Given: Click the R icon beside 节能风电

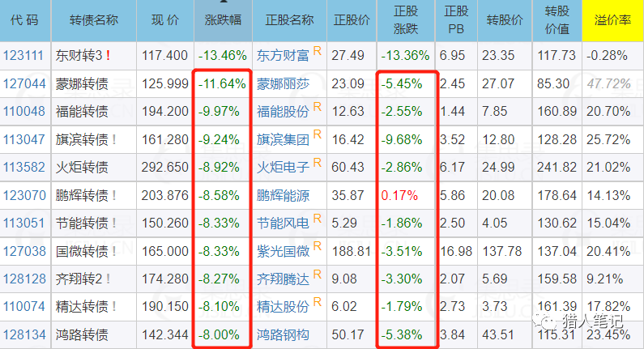Looking at the screenshot, I should pyautogui.click(x=317, y=219).
